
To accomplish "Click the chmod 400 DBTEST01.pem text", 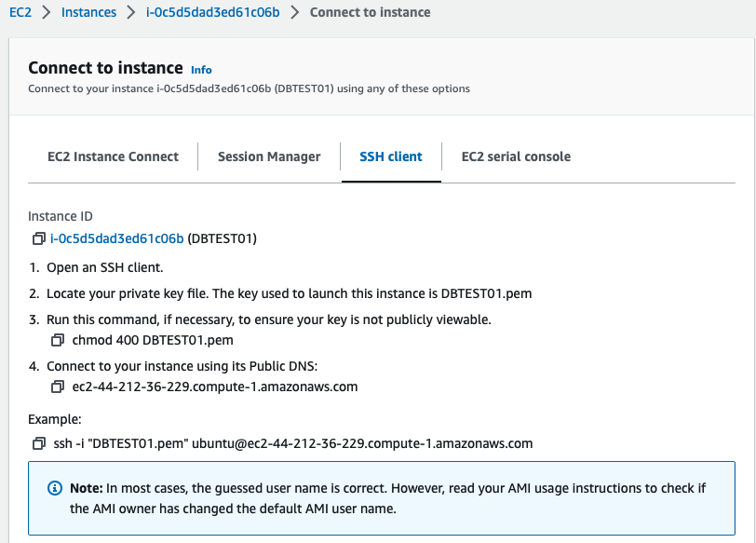I will click(x=153, y=341).
